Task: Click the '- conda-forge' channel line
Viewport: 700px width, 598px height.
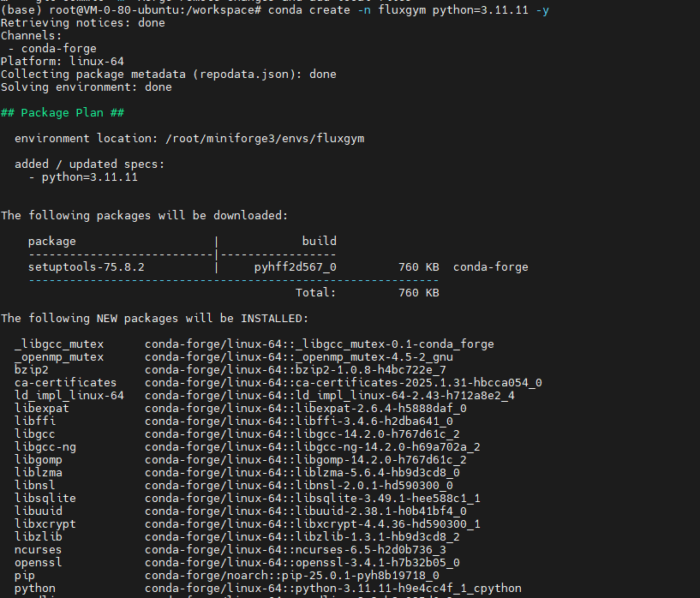Action: tap(52, 48)
